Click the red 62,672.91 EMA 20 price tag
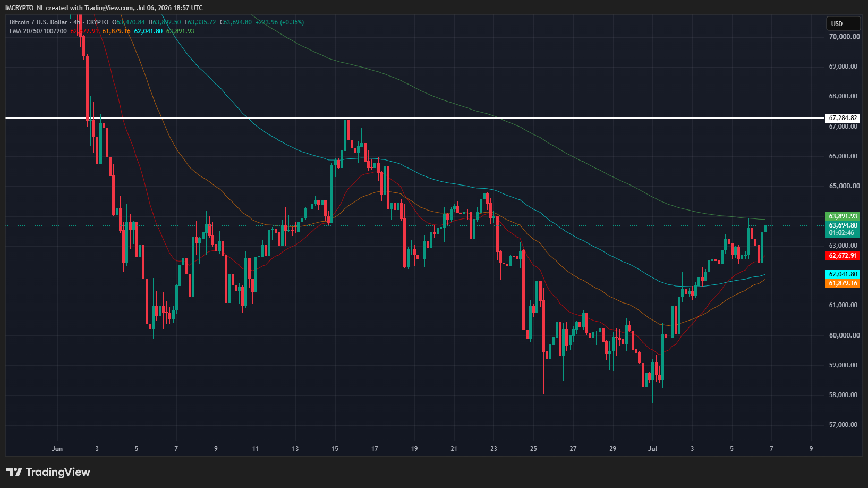The height and width of the screenshot is (488, 868). pyautogui.click(x=843, y=256)
